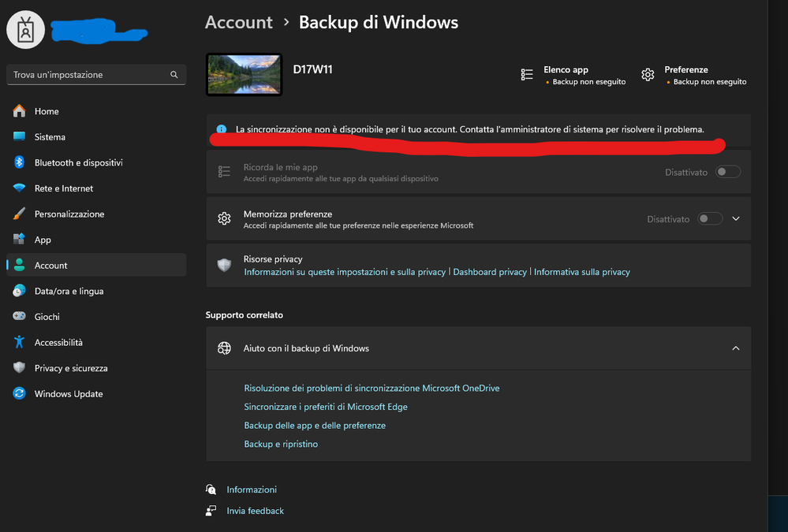Navigate back to Account breadcrumb
Screen dimensions: 788x532
point(238,22)
